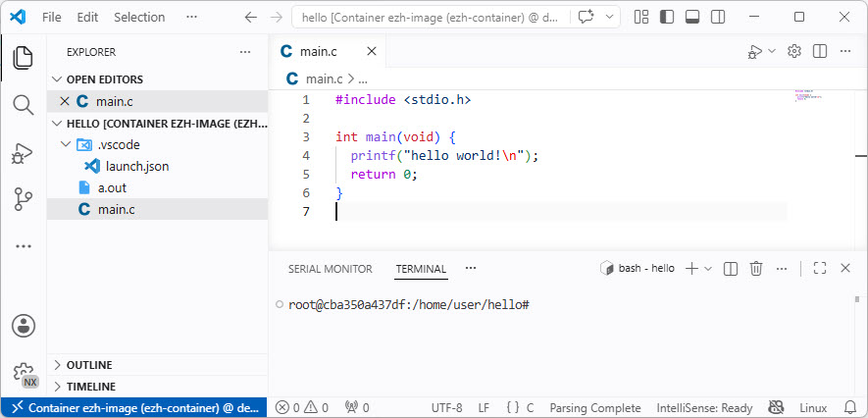Open launch.json file
This screenshot has height=418, width=868.
(157, 166)
